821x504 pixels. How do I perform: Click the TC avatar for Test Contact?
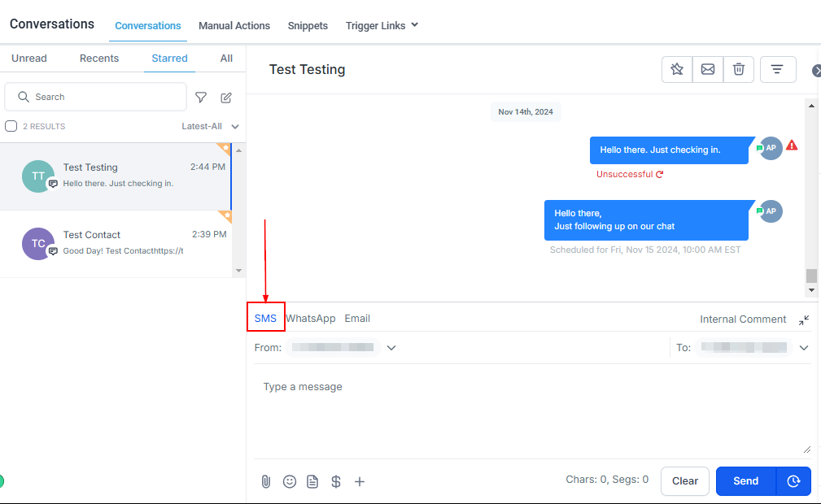[x=37, y=244]
